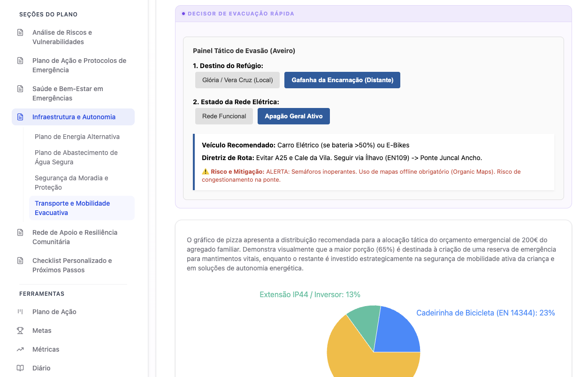
Task: Open Segurança da Moradia e Proteção subsection
Action: click(82, 183)
